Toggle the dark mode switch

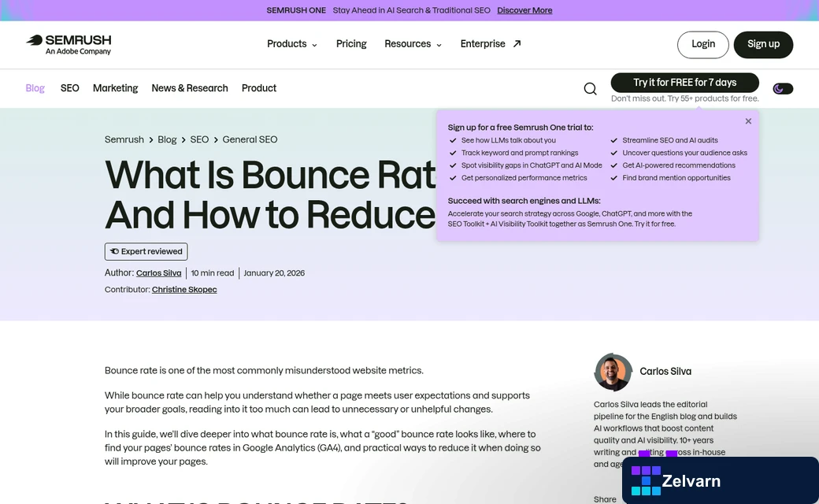[783, 89]
